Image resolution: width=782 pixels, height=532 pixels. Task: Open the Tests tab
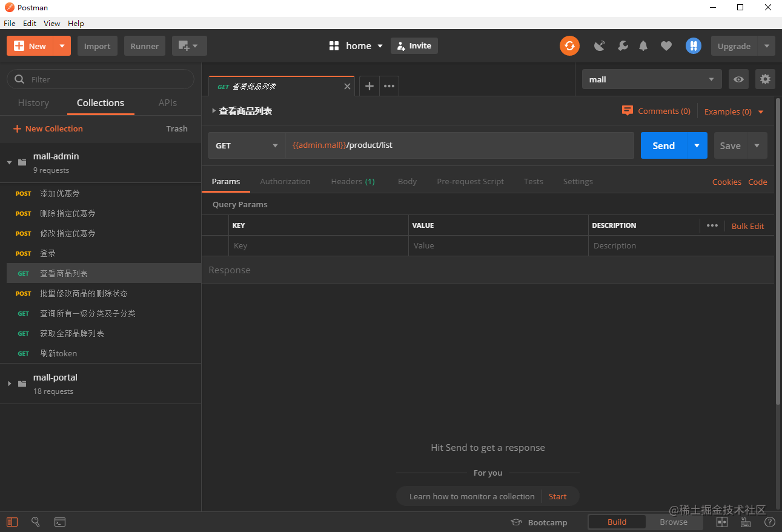[534, 182]
